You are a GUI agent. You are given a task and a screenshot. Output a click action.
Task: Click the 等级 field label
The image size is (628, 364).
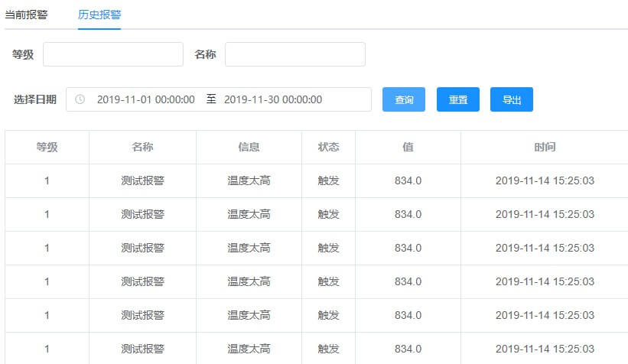point(23,54)
